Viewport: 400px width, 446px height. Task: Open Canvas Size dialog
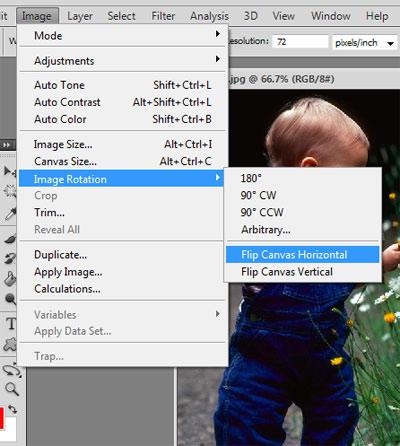(x=122, y=161)
